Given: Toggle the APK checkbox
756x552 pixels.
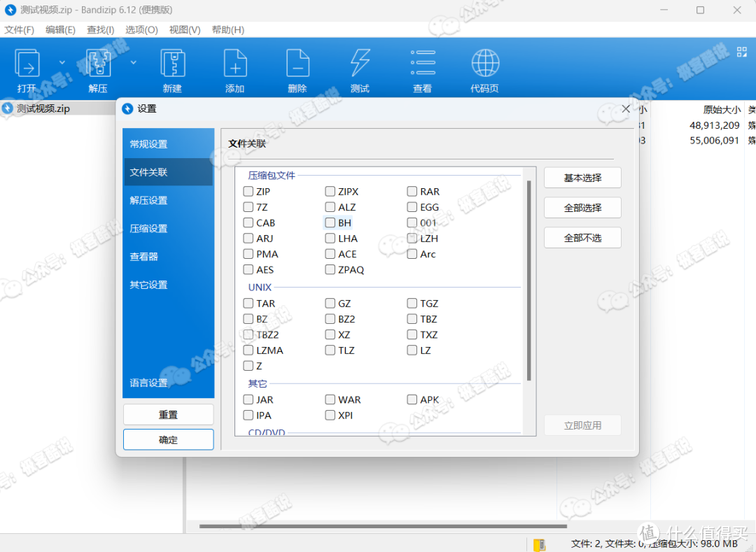Looking at the screenshot, I should click(x=412, y=399).
